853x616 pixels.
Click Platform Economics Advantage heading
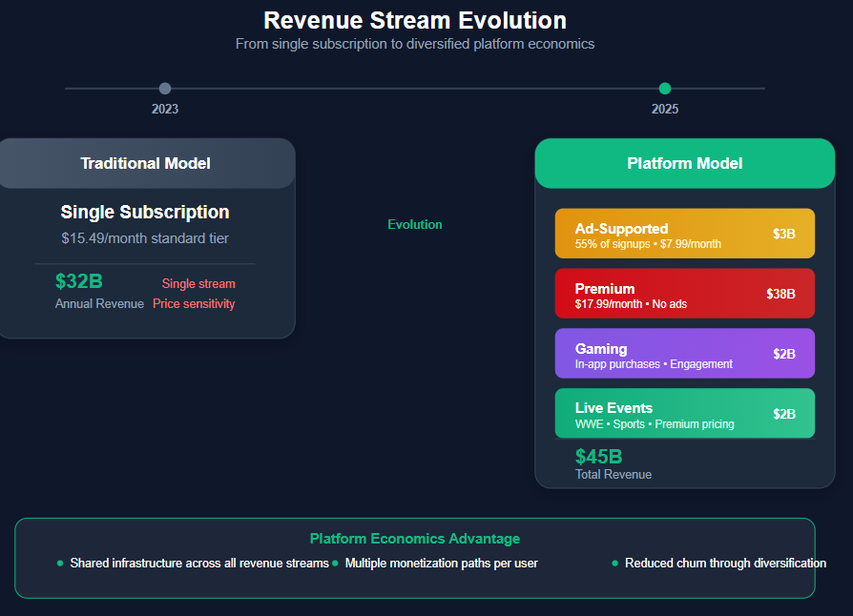pos(414,539)
